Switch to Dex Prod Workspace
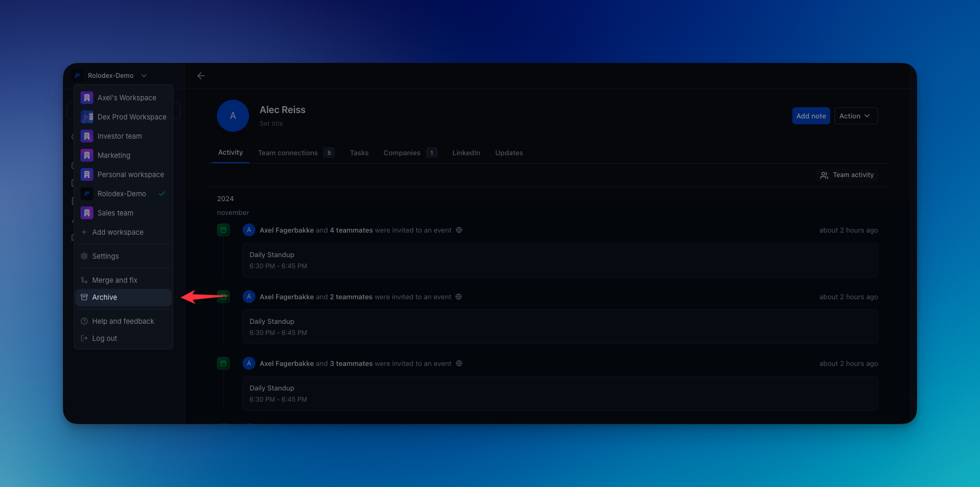 point(123,117)
